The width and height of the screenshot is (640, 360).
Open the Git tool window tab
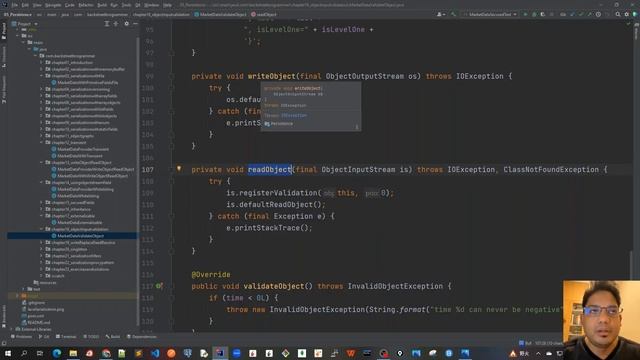click(x=44, y=337)
